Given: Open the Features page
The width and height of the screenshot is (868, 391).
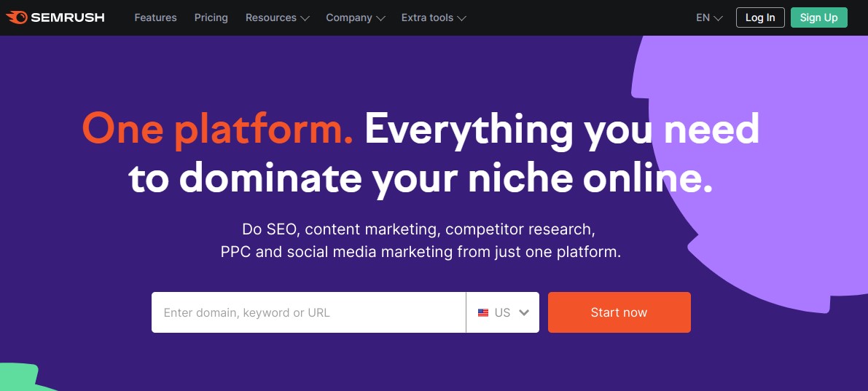Looking at the screenshot, I should [155, 17].
